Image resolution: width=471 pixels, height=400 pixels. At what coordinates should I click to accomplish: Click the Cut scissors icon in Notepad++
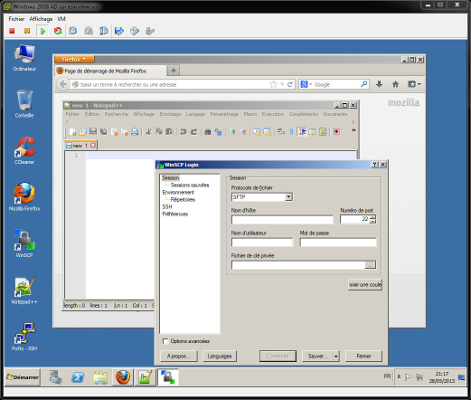tap(149, 132)
